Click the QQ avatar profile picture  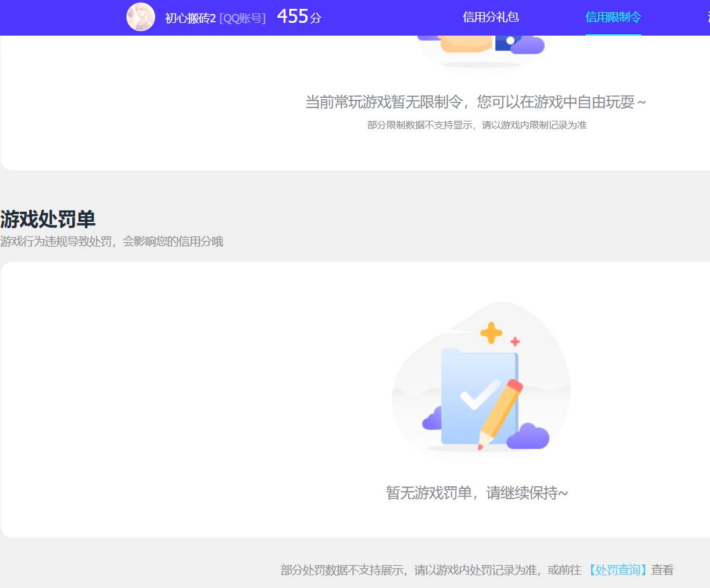[x=140, y=17]
